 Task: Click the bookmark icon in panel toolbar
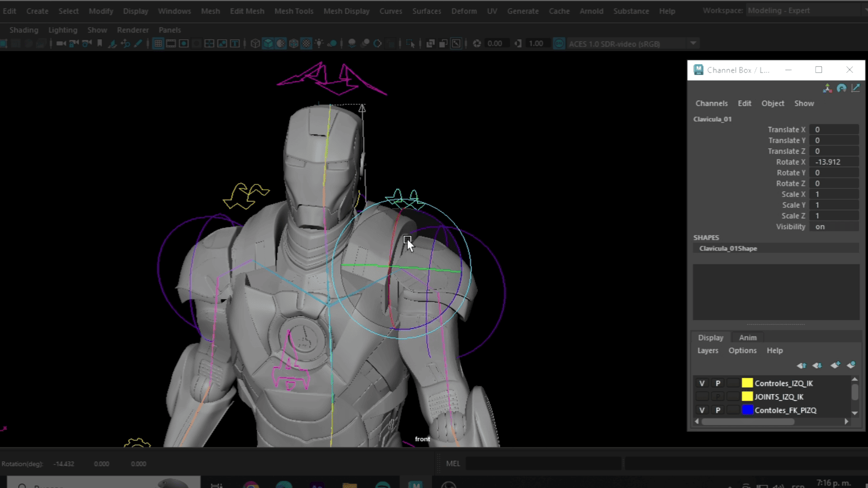[99, 44]
